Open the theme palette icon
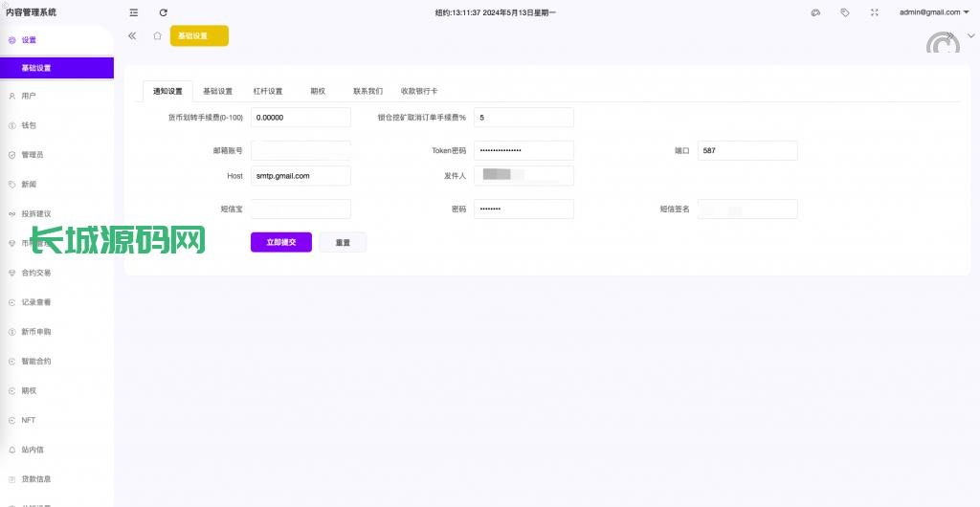 pos(815,12)
